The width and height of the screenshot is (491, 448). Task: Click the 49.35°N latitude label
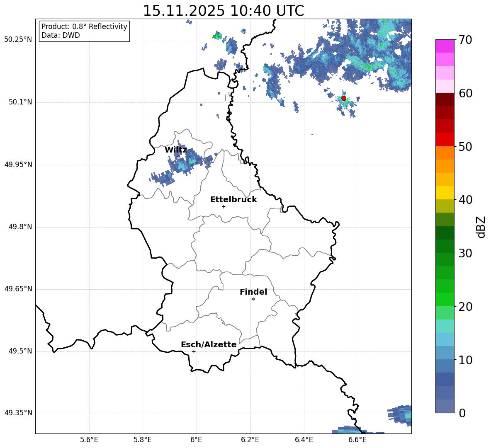(18, 413)
